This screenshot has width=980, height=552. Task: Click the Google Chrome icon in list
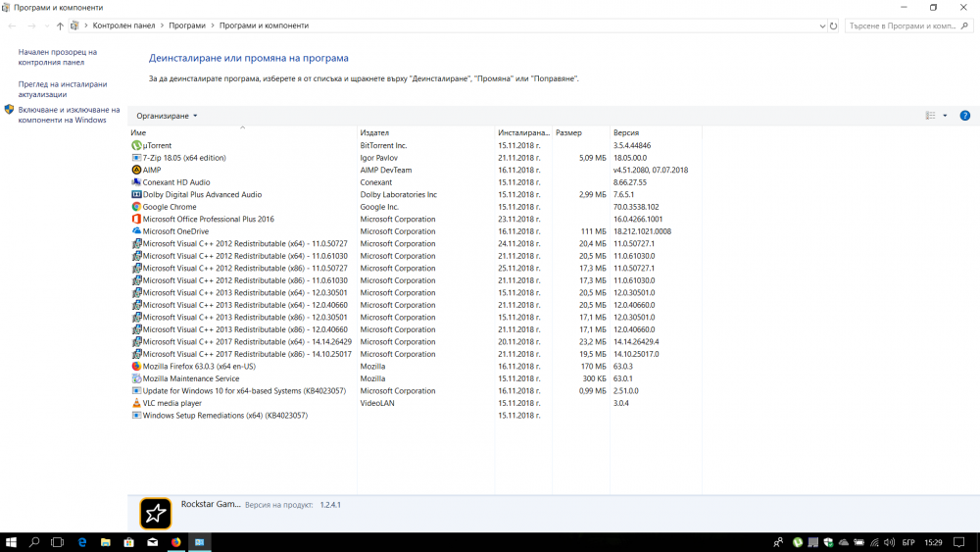tap(136, 206)
